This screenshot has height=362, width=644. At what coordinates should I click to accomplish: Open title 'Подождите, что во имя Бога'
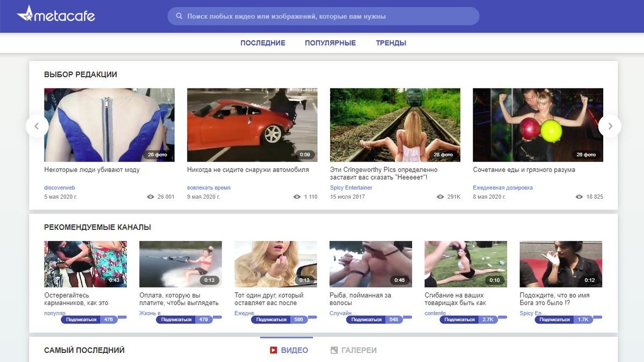coord(554,299)
